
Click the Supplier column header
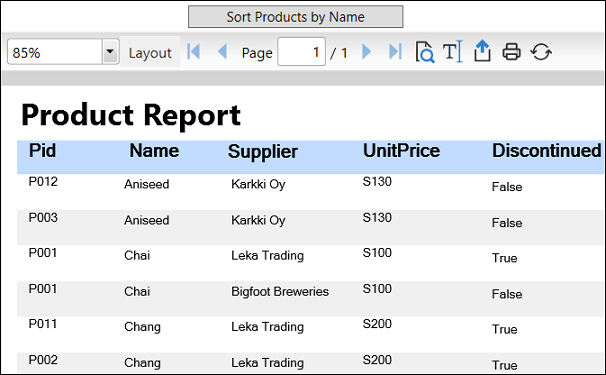[263, 151]
